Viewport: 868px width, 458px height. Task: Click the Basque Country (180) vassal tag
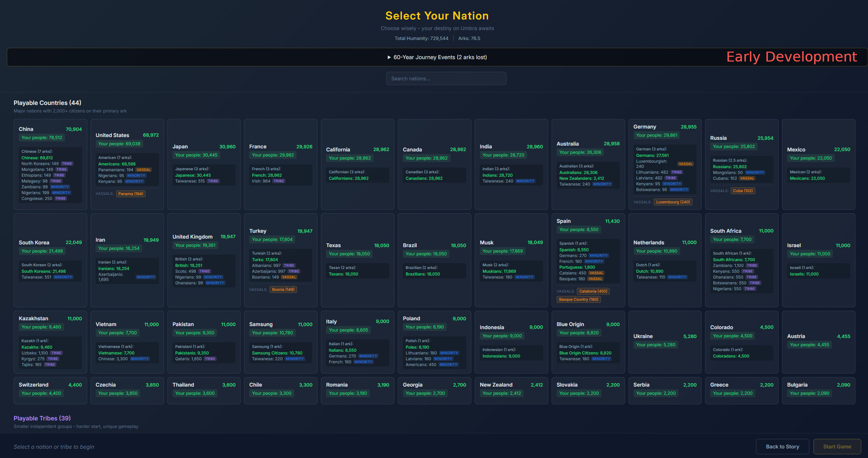[x=579, y=299]
